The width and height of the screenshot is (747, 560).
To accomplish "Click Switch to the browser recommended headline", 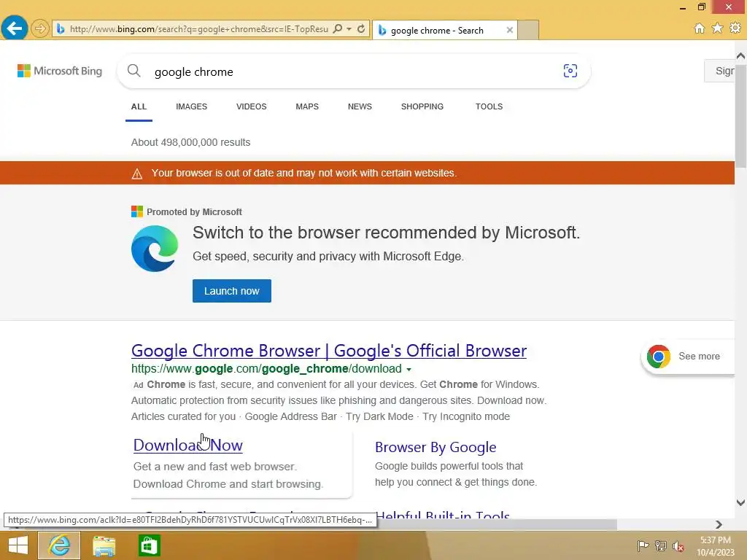I will 387,233.
